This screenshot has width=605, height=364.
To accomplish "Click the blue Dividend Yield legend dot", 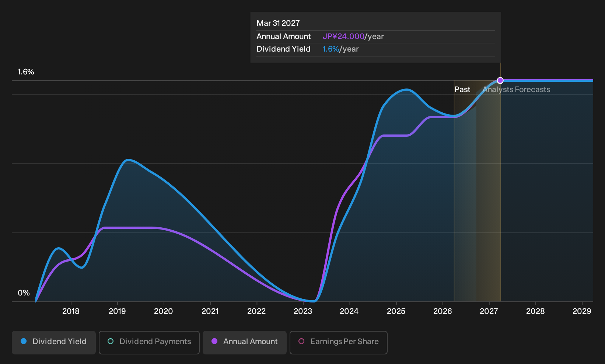I will pos(24,342).
